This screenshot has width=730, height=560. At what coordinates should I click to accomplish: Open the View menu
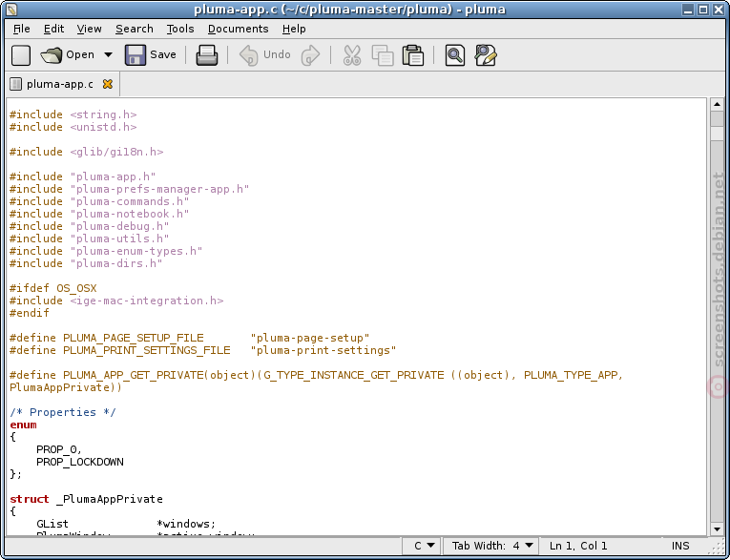89,29
